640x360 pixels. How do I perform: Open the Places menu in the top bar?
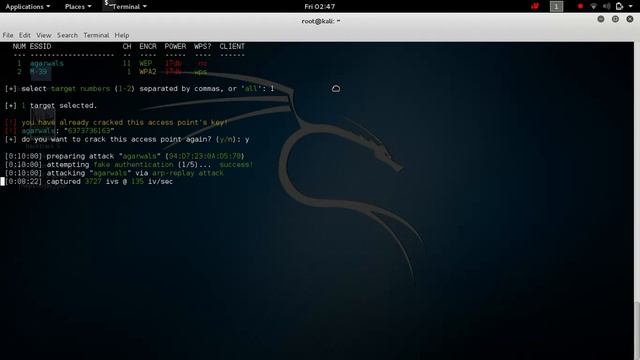click(78, 7)
